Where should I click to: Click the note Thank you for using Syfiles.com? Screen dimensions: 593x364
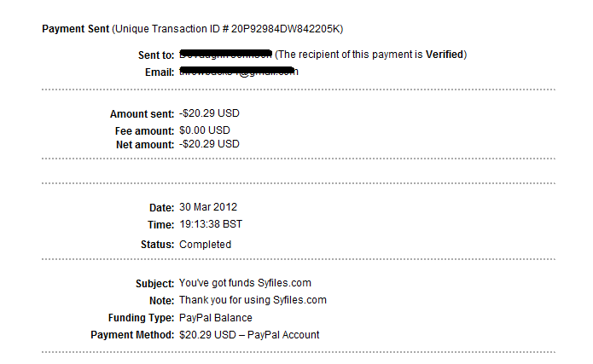point(253,300)
